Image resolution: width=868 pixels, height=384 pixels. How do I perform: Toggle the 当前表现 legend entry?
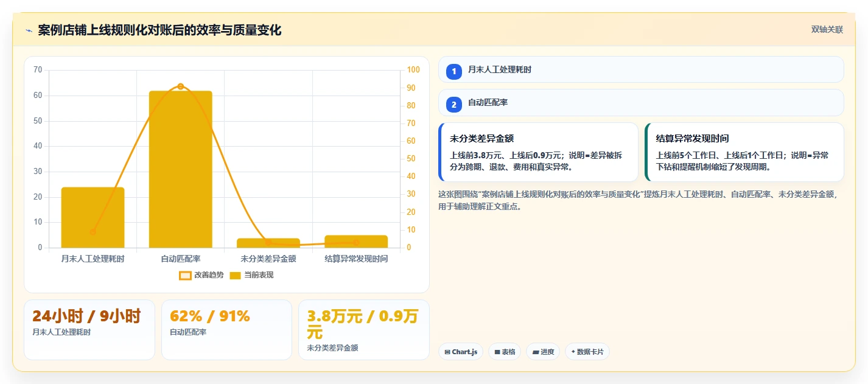251,275
